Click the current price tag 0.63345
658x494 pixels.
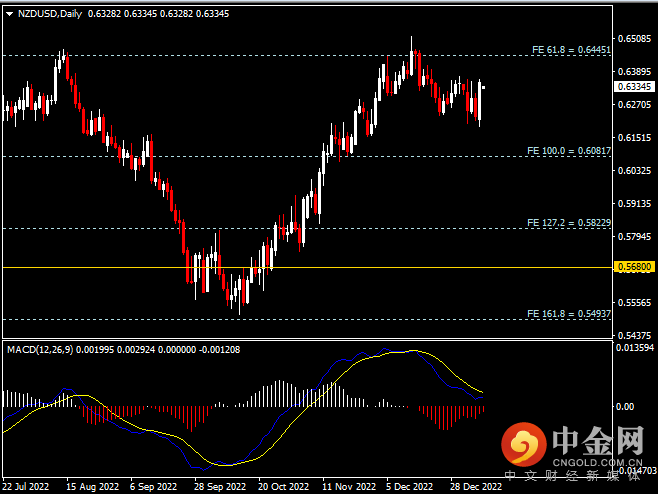(632, 87)
